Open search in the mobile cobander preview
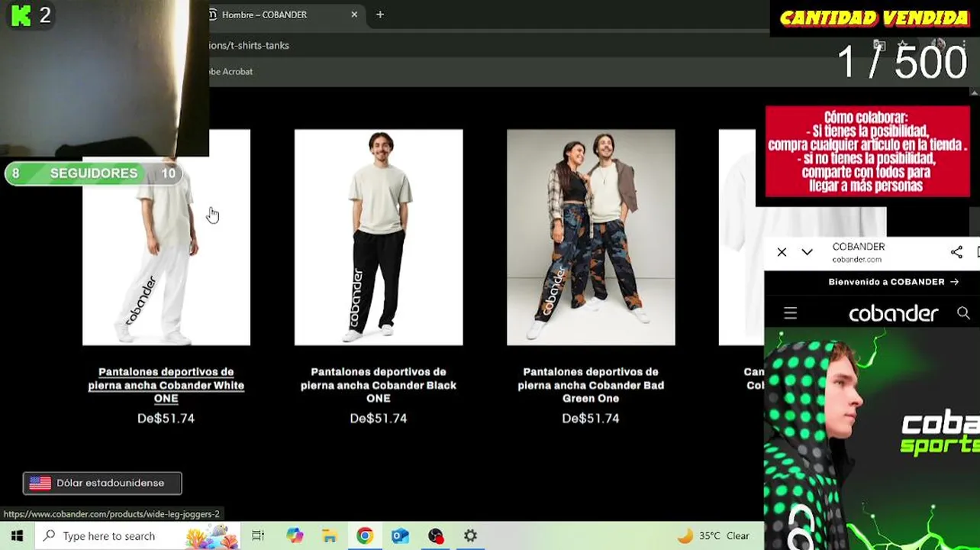Image resolution: width=980 pixels, height=550 pixels. click(963, 313)
